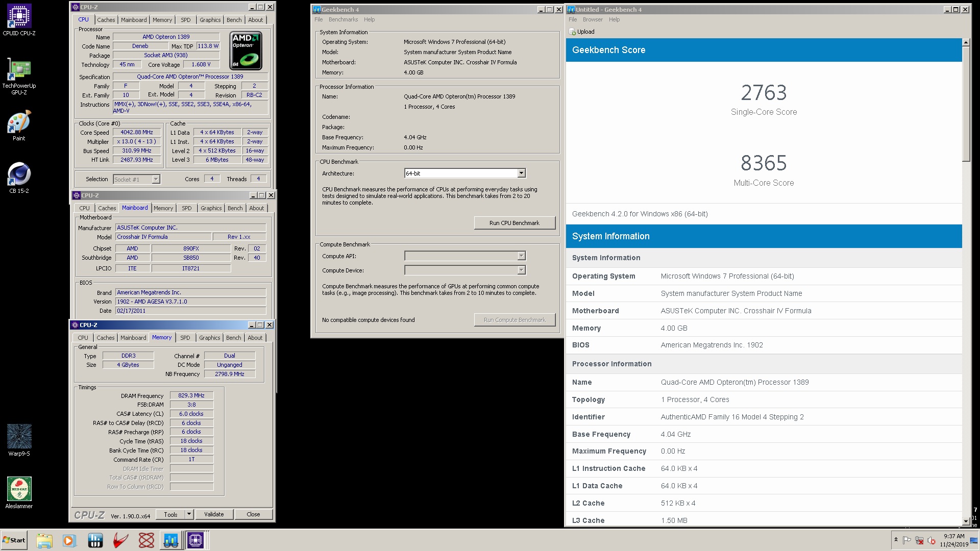Open the Start menu
The height and width of the screenshot is (551, 980).
point(14,540)
